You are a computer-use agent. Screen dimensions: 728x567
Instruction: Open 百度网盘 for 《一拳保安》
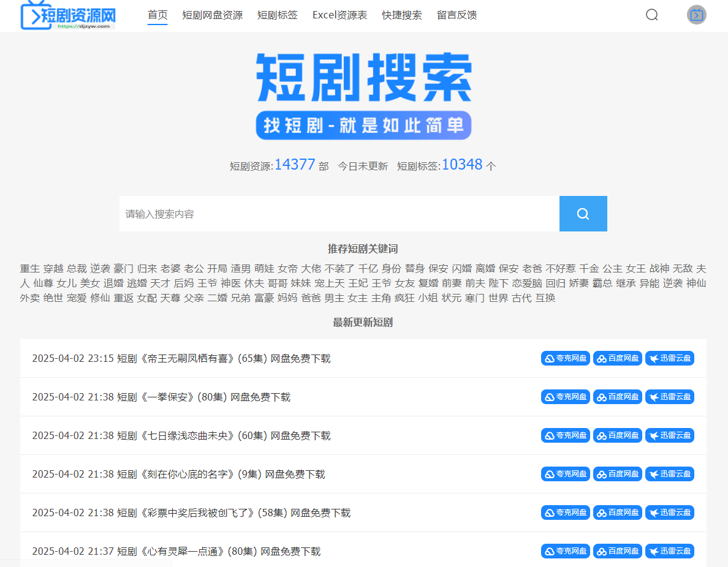[617, 397]
